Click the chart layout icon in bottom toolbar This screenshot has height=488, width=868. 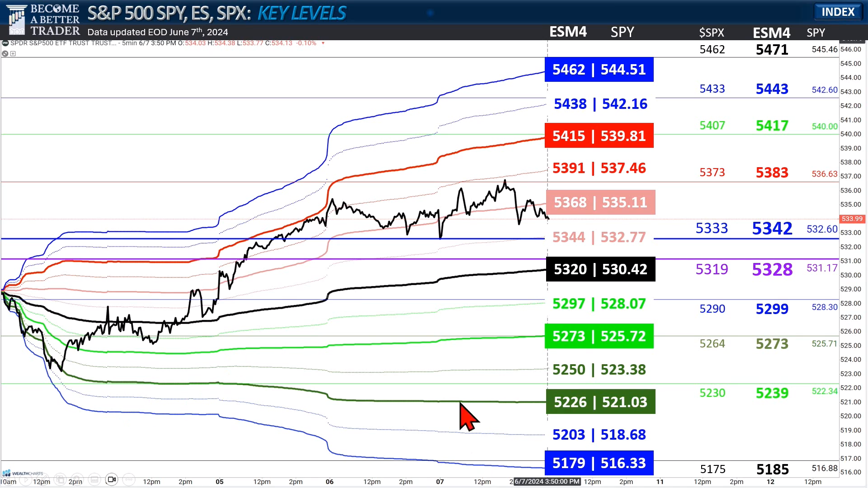[60, 479]
